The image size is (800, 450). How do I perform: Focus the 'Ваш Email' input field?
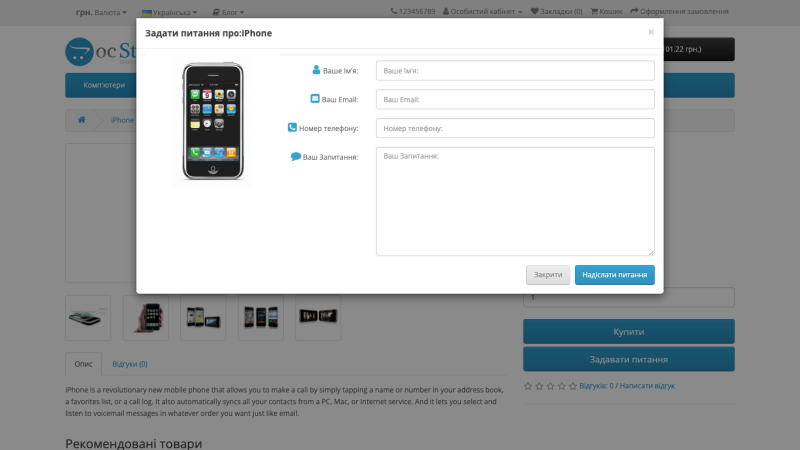(515, 99)
